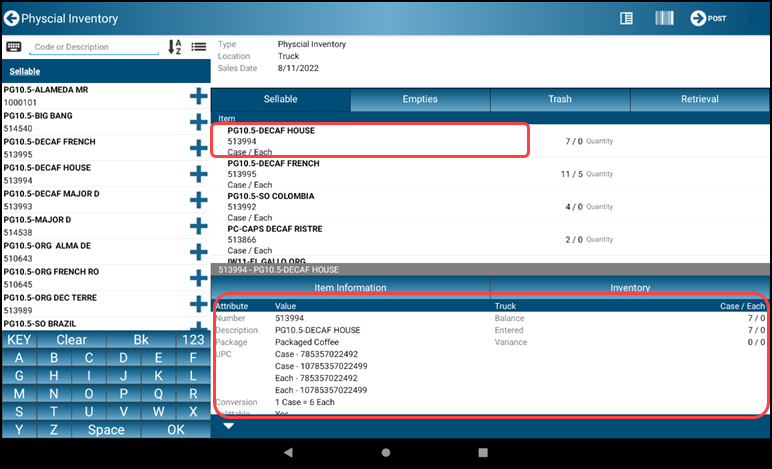772x469 pixels.
Task: Toggle the panel layout view icon
Action: (626, 19)
